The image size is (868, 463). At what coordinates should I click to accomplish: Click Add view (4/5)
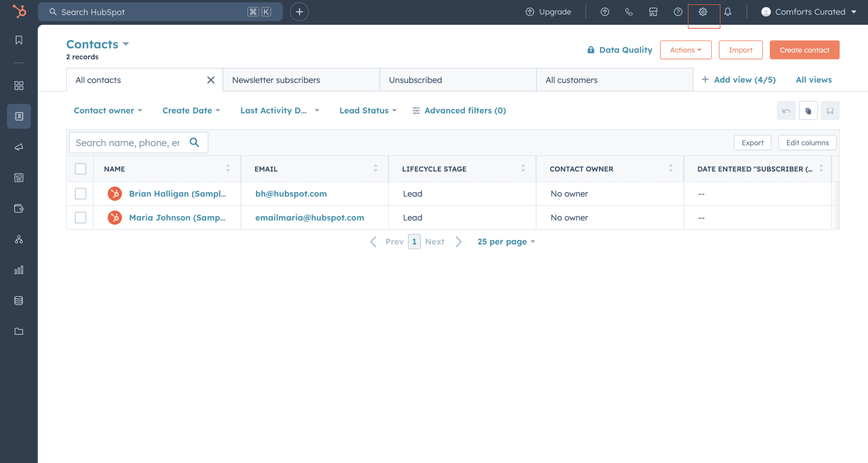pyautogui.click(x=739, y=80)
